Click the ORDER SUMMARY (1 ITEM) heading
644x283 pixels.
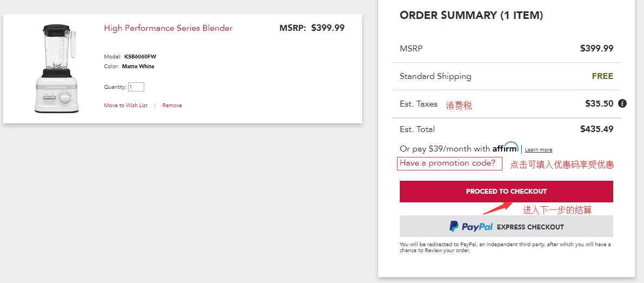[471, 16]
